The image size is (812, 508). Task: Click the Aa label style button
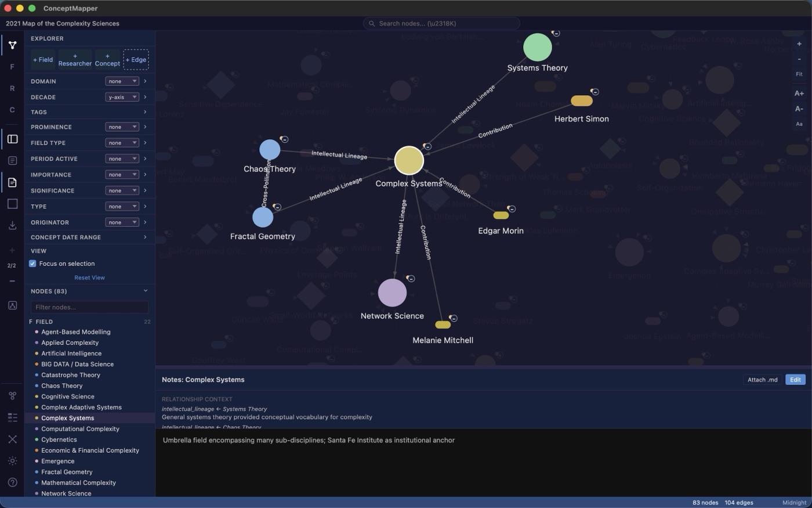pos(799,124)
